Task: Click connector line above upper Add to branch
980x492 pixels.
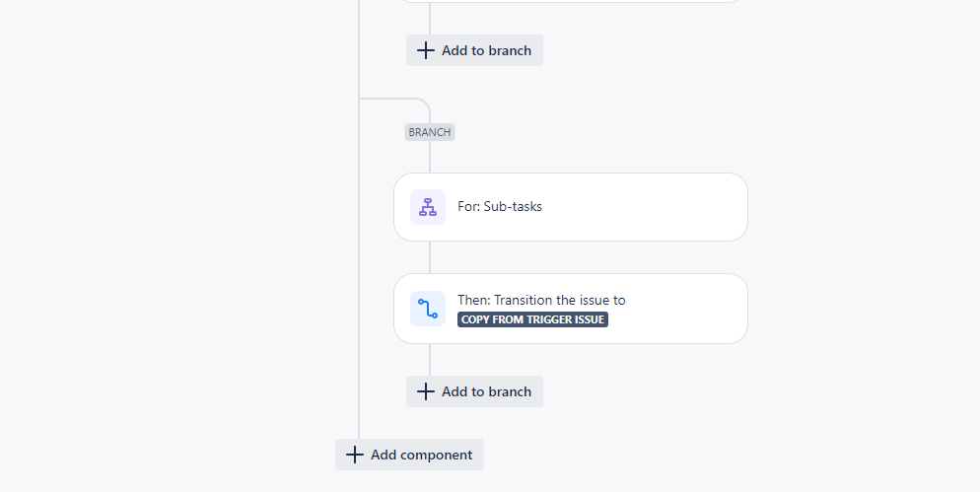Action: pyautogui.click(x=430, y=19)
